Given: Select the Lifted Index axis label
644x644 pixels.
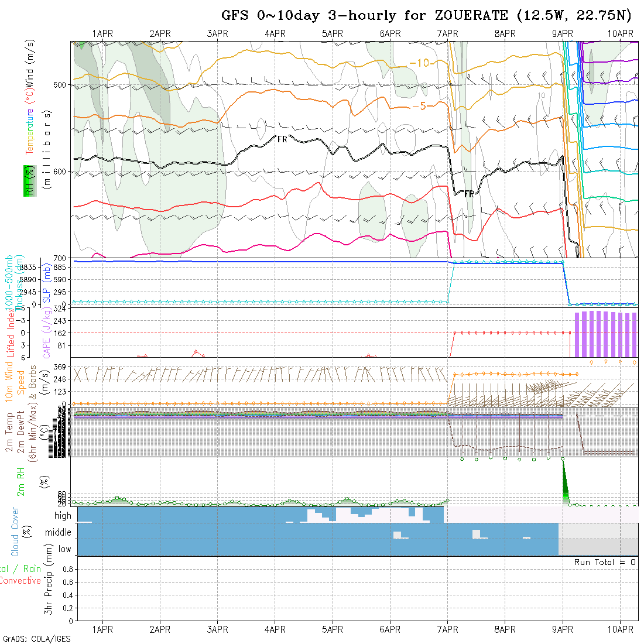Looking at the screenshot, I should click(x=11, y=333).
